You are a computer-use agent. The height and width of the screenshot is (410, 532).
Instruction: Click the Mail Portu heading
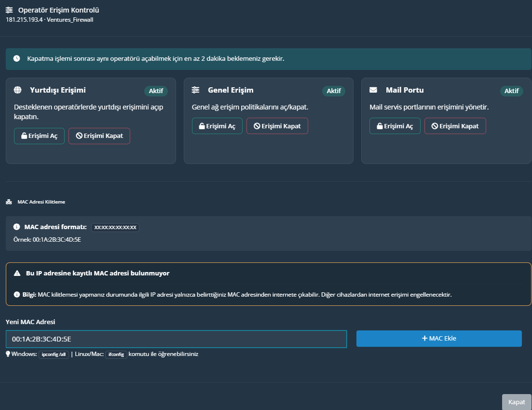405,90
